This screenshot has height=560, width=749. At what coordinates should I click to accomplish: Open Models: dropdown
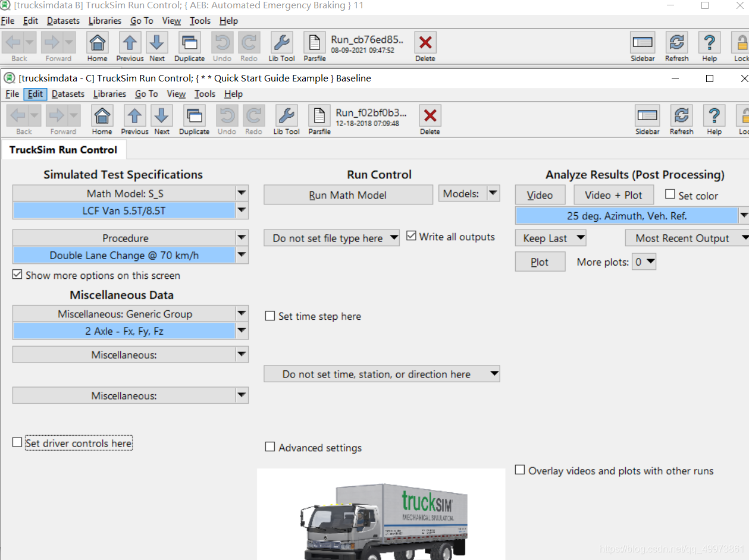coord(469,193)
